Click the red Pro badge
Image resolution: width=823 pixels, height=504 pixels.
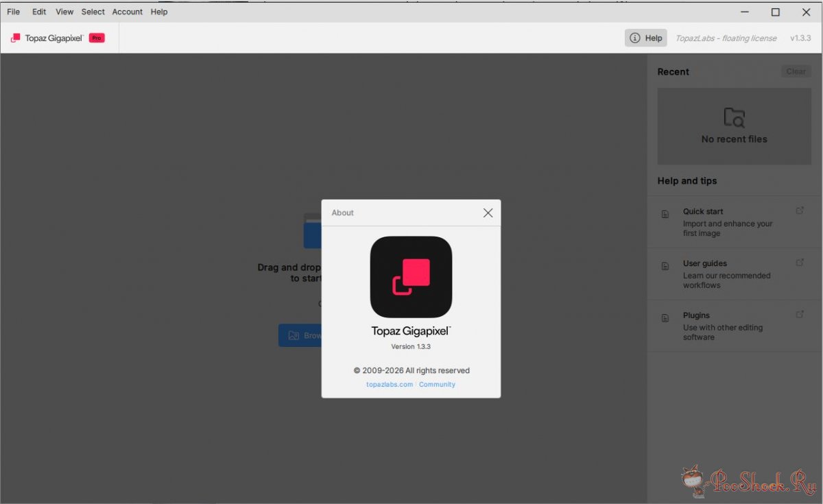click(x=97, y=38)
